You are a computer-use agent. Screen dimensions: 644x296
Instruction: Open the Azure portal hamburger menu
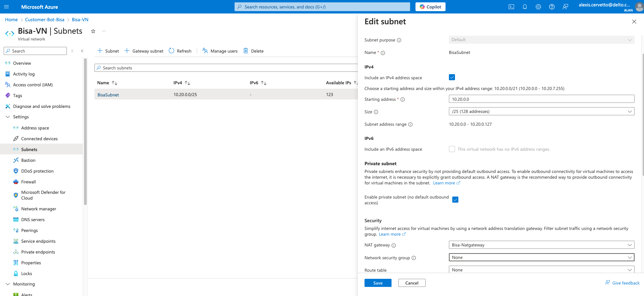[6, 7]
